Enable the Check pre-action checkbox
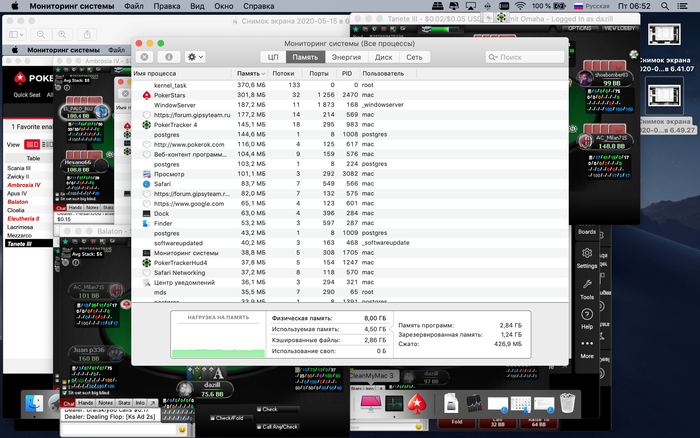 click(259, 409)
